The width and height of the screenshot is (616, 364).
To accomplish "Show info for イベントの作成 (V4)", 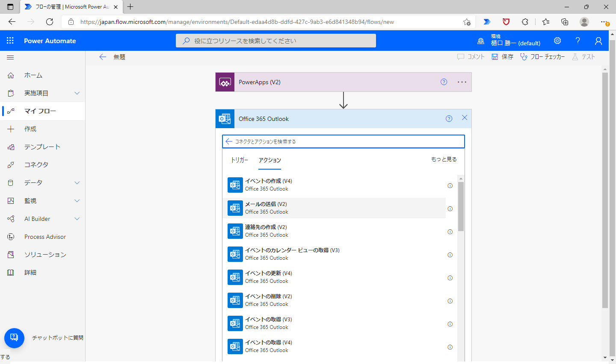I will point(450,186).
